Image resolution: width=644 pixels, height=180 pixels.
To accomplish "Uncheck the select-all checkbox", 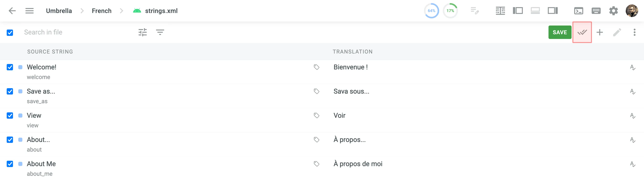I will point(10,32).
